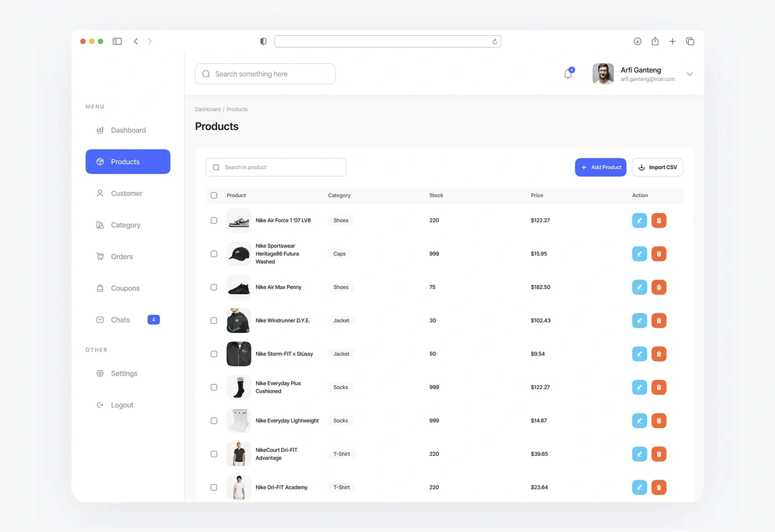
Task: Open the Chats menu item
Action: point(120,320)
